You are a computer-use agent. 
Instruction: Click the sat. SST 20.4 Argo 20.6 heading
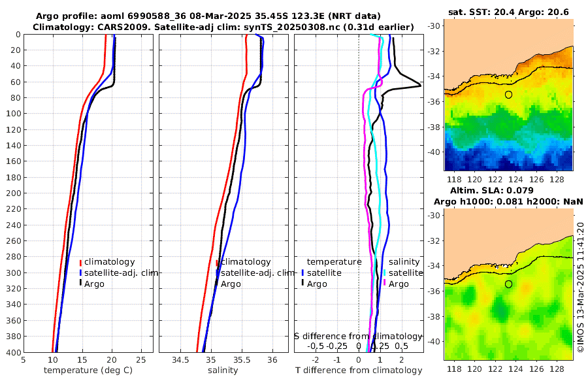point(508,12)
